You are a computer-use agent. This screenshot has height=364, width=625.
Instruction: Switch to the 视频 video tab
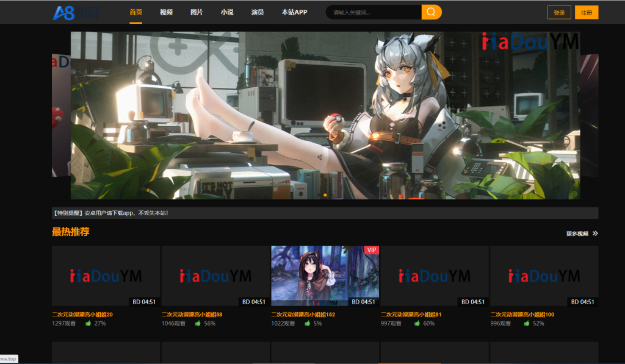tap(166, 12)
